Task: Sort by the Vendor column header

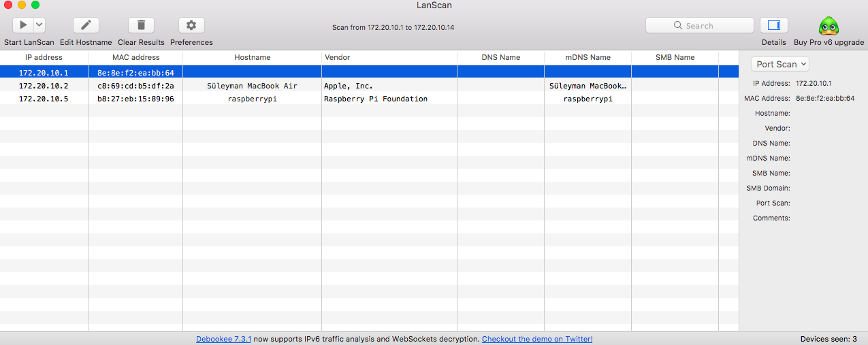Action: point(389,57)
